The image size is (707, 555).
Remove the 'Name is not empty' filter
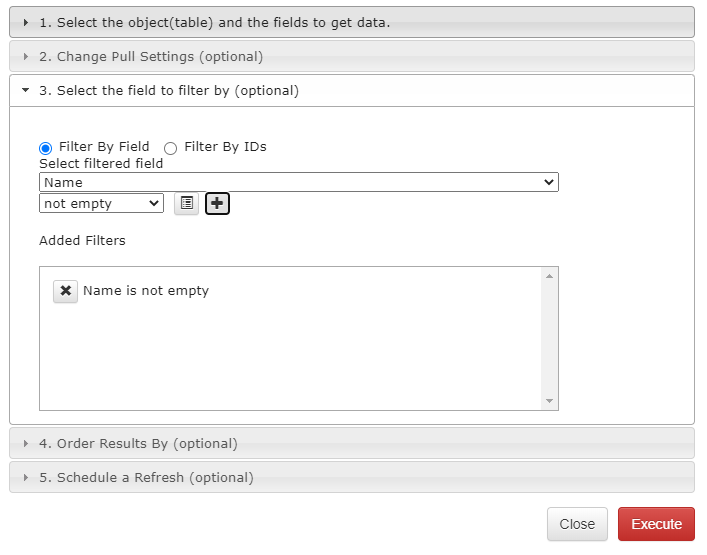[x=65, y=291]
